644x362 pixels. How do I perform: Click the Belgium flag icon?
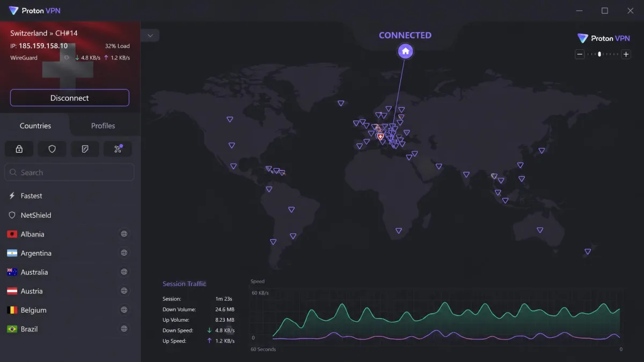pyautogui.click(x=12, y=310)
